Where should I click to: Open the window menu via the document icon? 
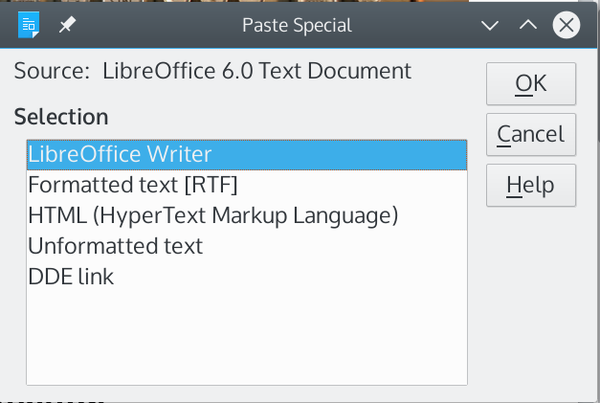pos(28,25)
